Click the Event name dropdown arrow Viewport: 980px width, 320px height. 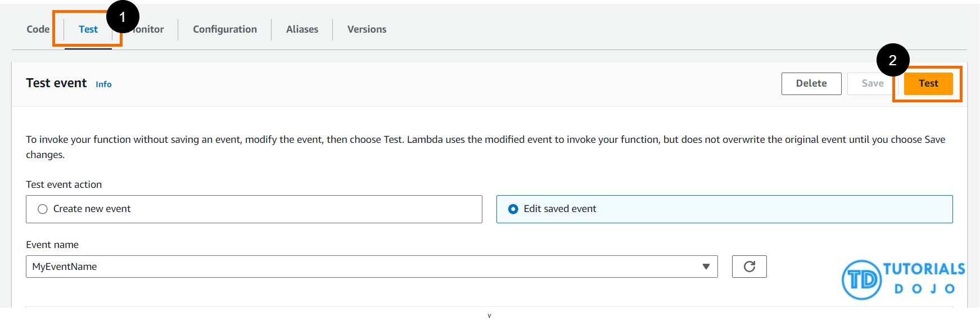[x=706, y=267]
